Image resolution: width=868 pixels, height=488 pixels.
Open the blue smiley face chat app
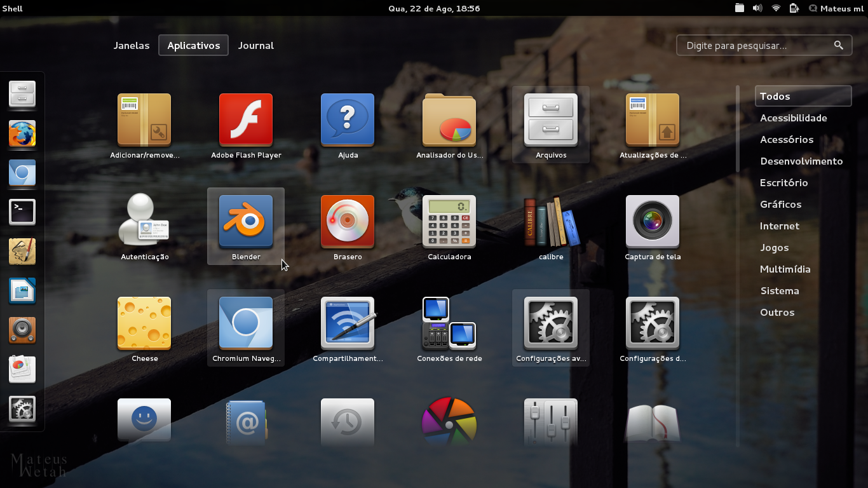(144, 421)
